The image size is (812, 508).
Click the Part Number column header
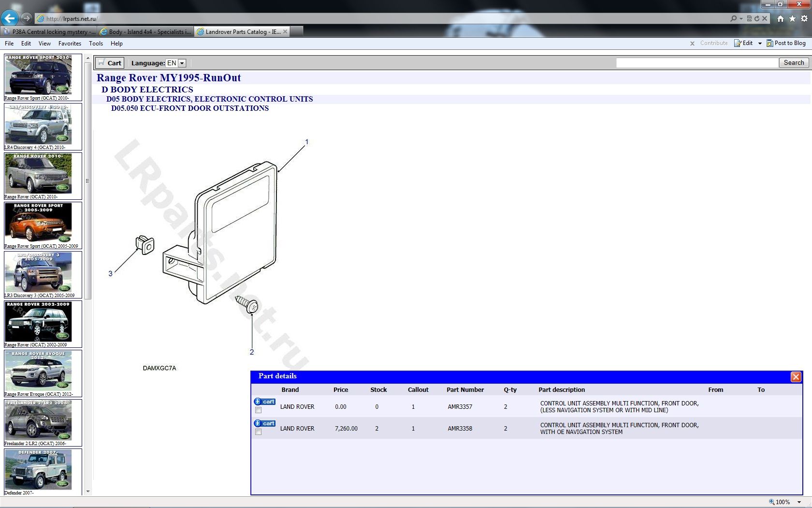point(465,389)
